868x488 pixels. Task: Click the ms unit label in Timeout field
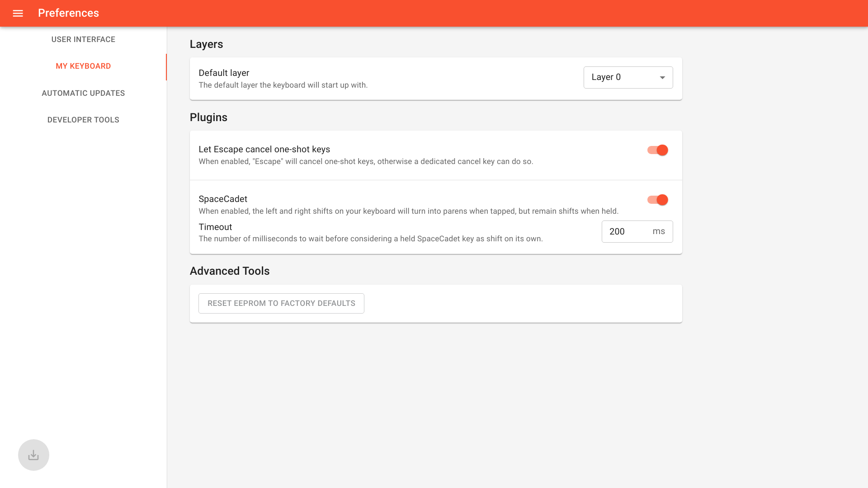pos(659,231)
